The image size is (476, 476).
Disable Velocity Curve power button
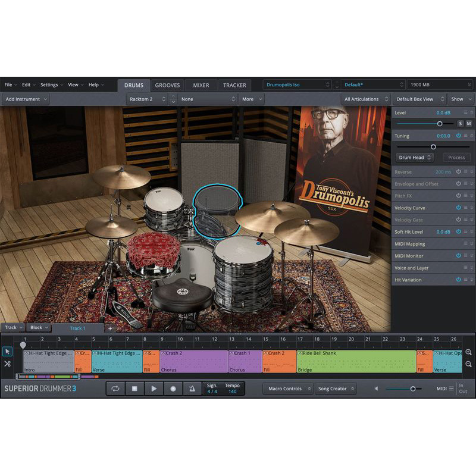coord(458,208)
